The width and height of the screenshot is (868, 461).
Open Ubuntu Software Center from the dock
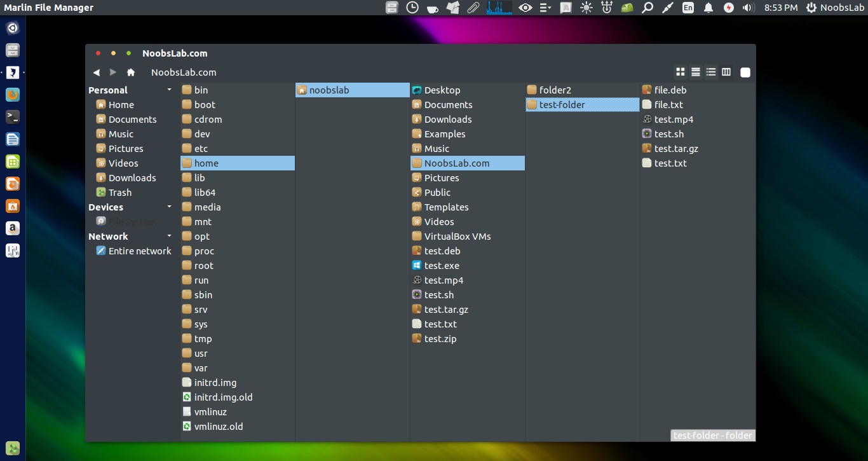click(x=13, y=206)
